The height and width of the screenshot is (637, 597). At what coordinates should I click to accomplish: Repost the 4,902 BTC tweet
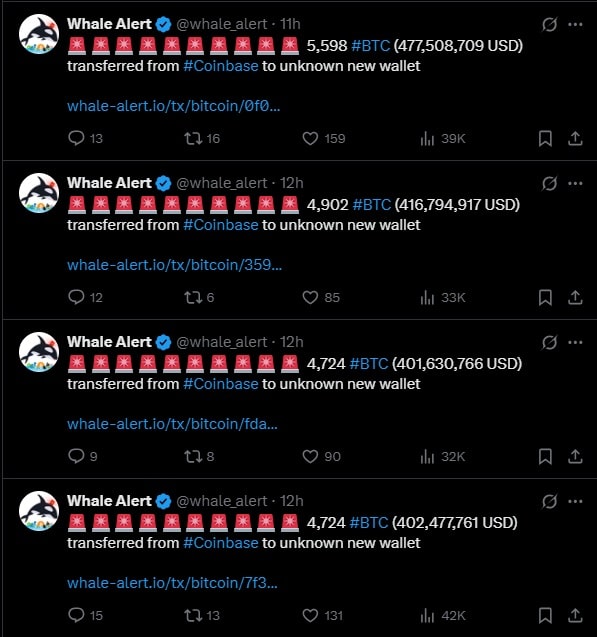[193, 297]
